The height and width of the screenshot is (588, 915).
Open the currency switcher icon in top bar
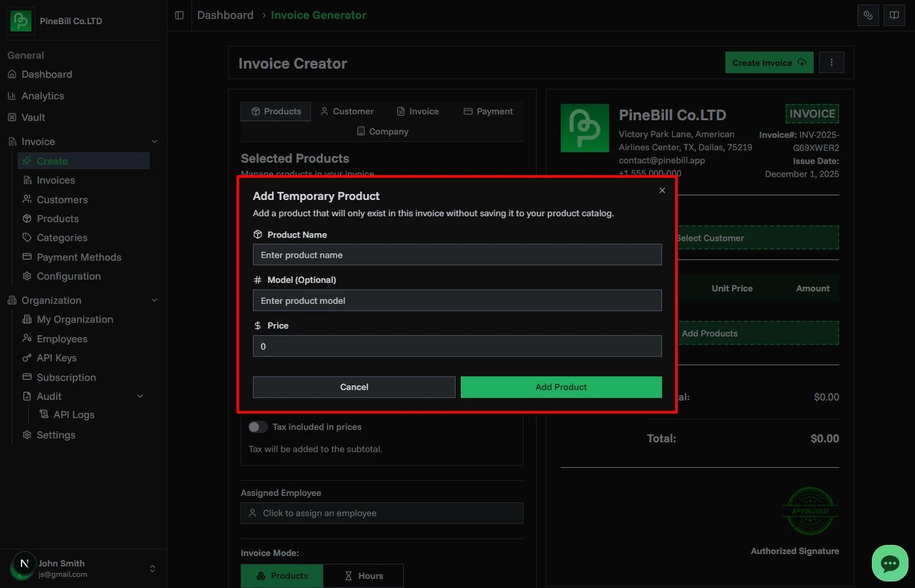pos(868,15)
